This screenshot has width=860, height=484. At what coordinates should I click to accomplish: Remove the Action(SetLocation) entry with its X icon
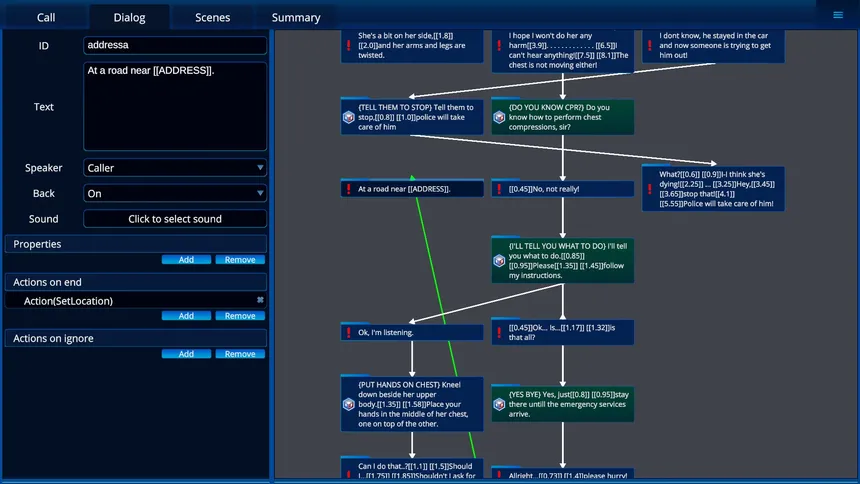click(x=260, y=300)
